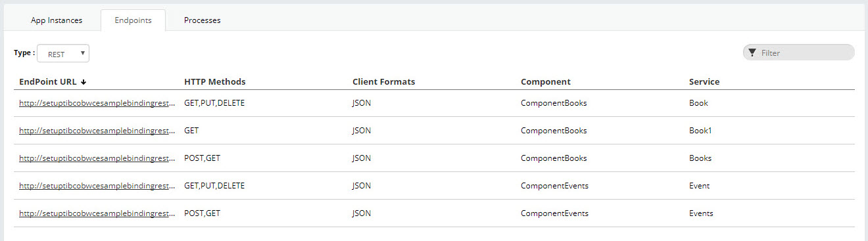Sort by the Client Formats column header
This screenshot has height=241, width=868.
pos(384,82)
